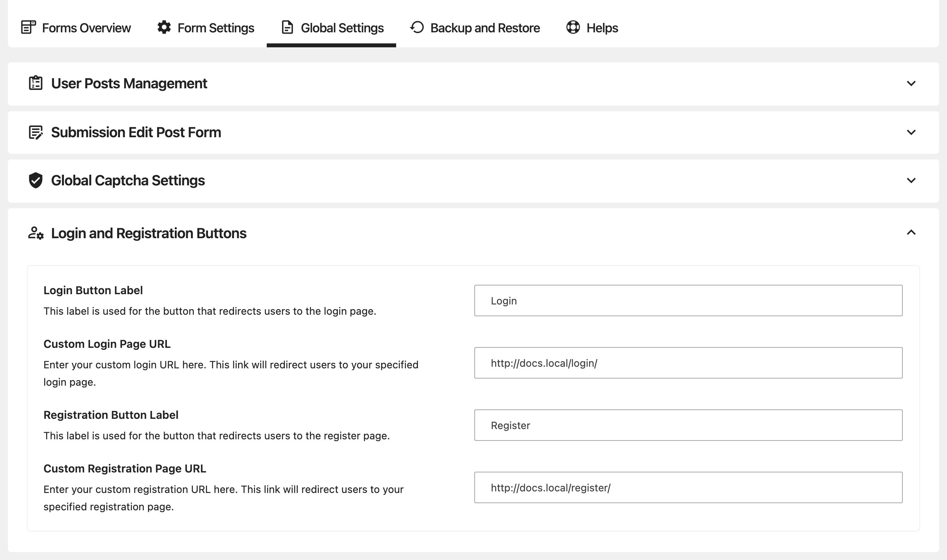Click the Helps lifebuoy icon

(573, 27)
